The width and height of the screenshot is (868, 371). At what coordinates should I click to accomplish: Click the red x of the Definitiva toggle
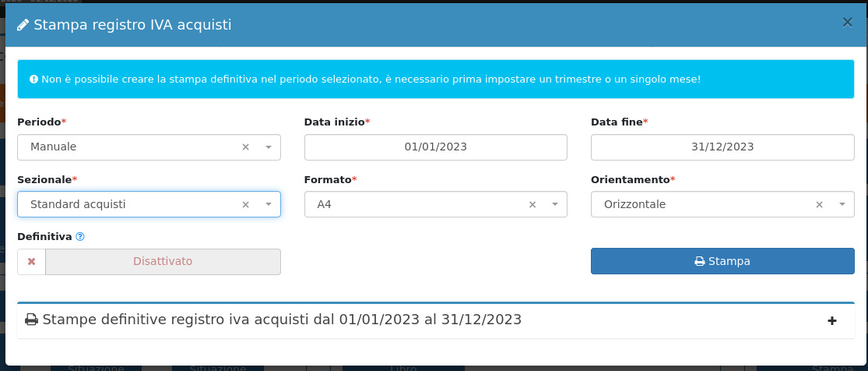pyautogui.click(x=32, y=262)
